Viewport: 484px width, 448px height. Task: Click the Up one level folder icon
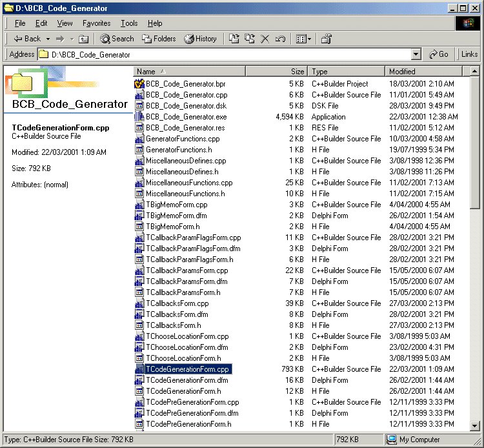(x=83, y=39)
